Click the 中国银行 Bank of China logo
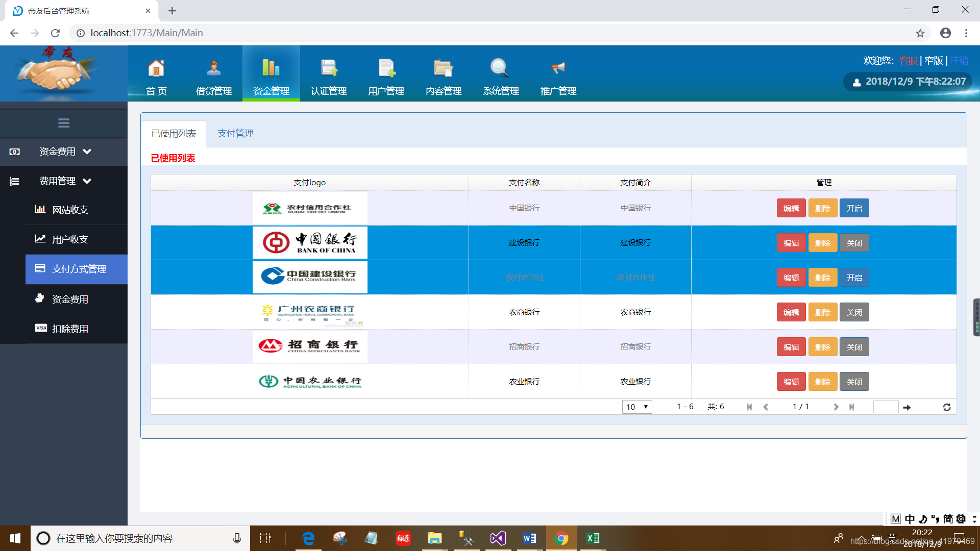 [x=310, y=242]
